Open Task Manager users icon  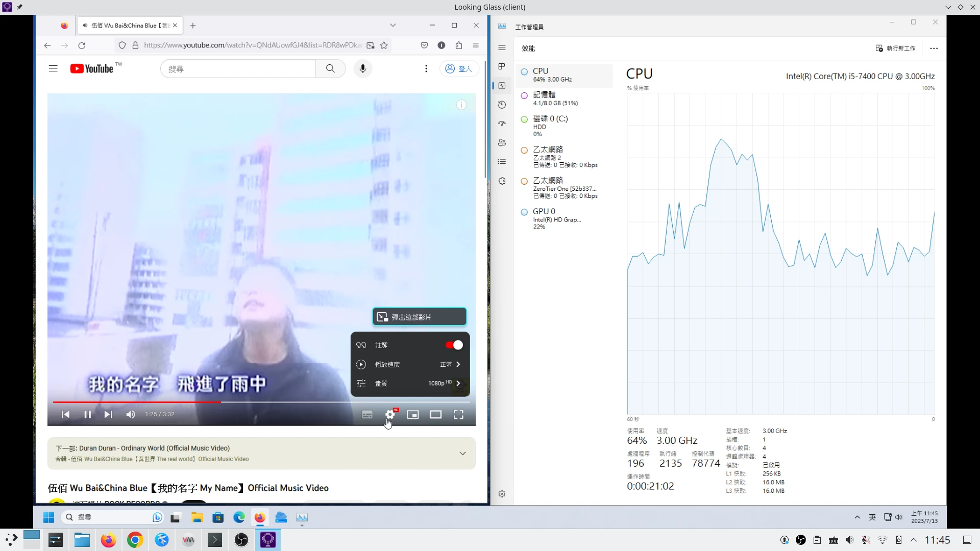(x=502, y=143)
